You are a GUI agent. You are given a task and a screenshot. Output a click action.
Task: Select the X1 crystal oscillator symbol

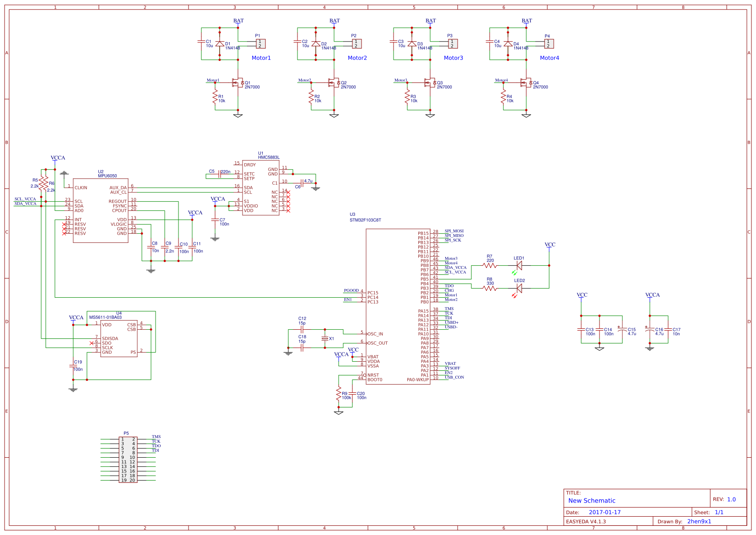point(325,339)
